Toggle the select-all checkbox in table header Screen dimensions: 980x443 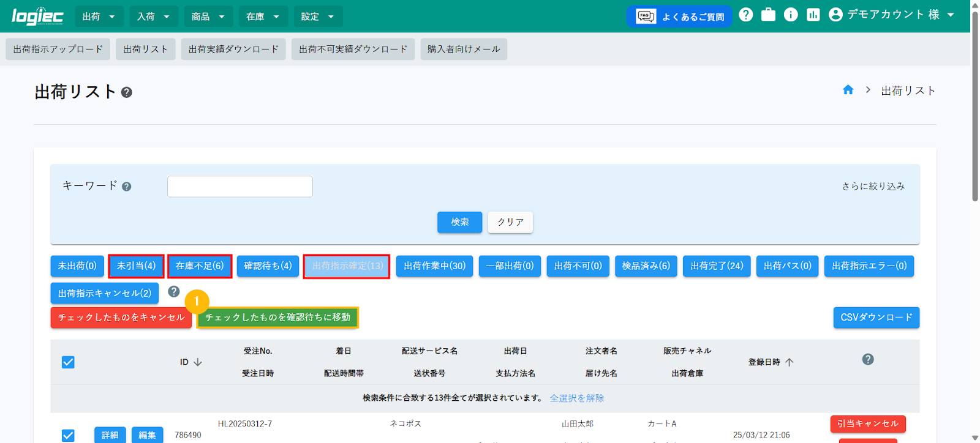pos(68,362)
